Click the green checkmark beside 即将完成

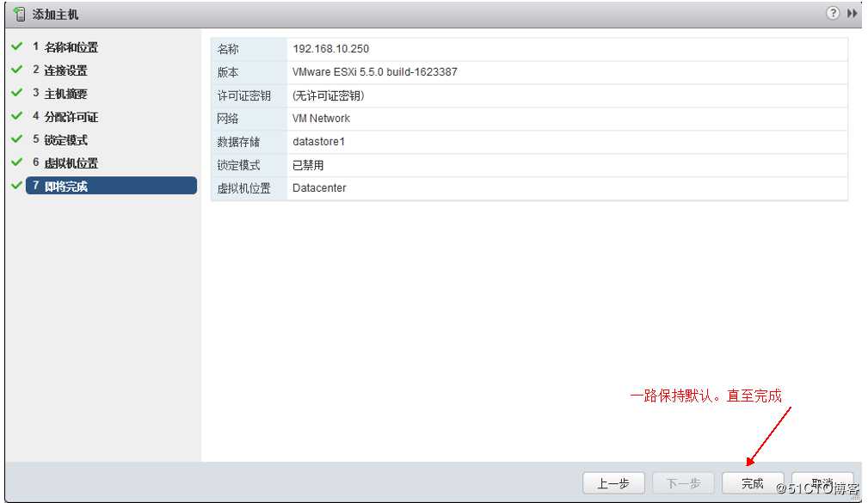17,186
